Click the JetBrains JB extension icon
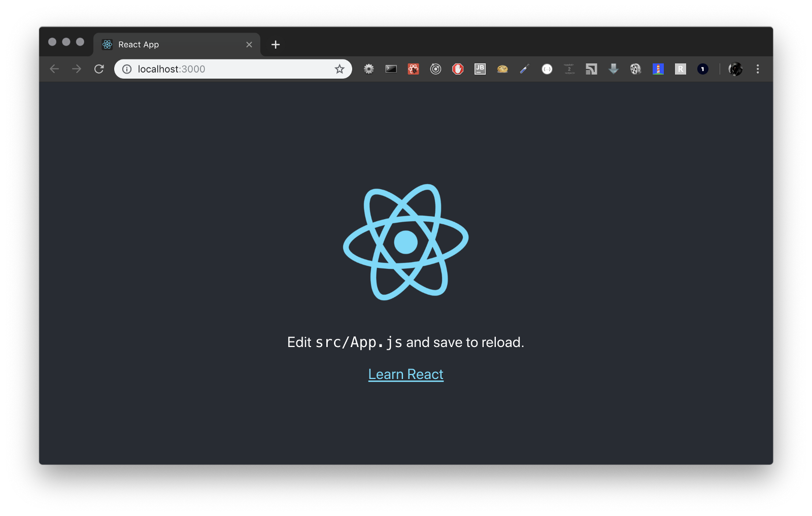Viewport: 812px width, 516px height. coord(480,69)
